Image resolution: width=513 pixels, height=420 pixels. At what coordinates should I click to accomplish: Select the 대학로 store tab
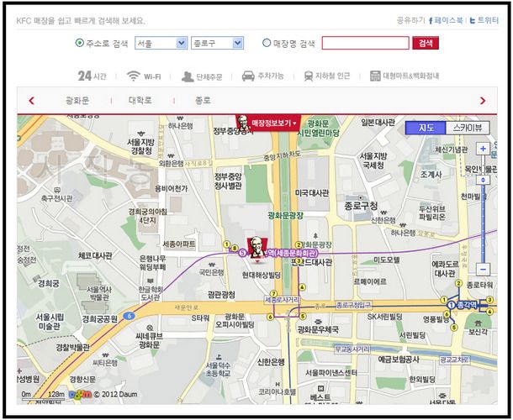click(x=140, y=100)
